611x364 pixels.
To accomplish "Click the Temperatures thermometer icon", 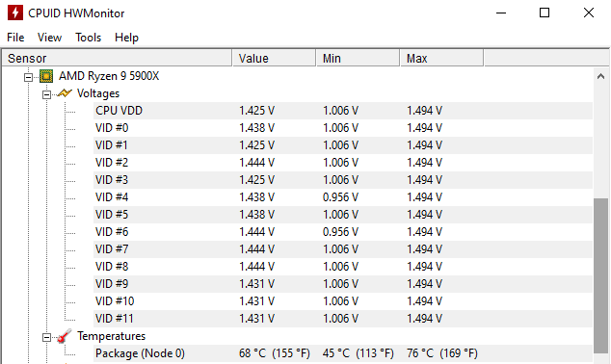I will click(x=65, y=336).
